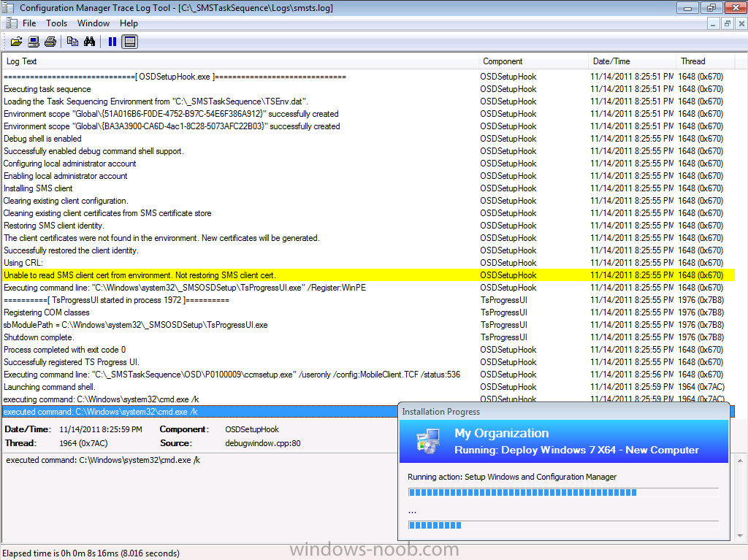Click the Open on Server toolbar icon
The height and width of the screenshot is (560, 748).
point(34,42)
